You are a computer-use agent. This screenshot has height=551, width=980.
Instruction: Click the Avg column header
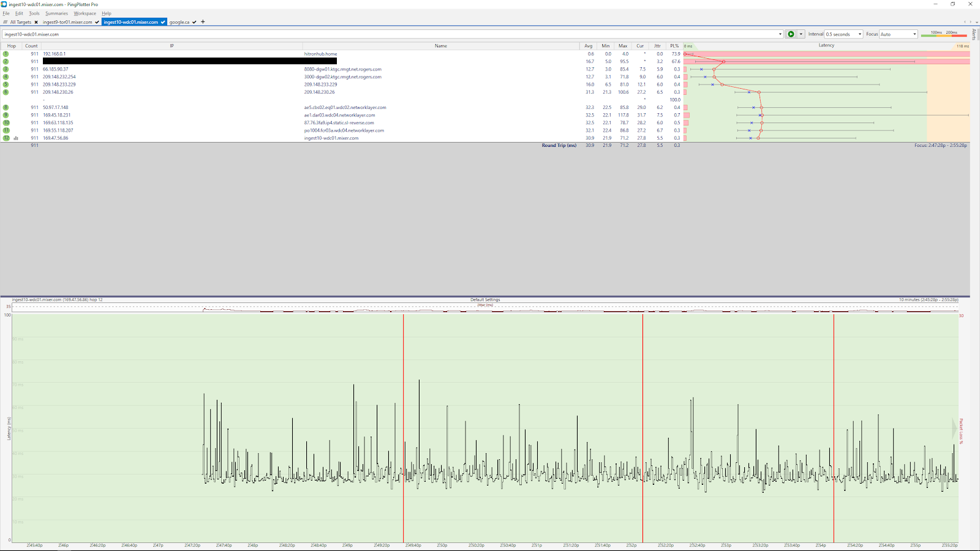click(x=588, y=46)
